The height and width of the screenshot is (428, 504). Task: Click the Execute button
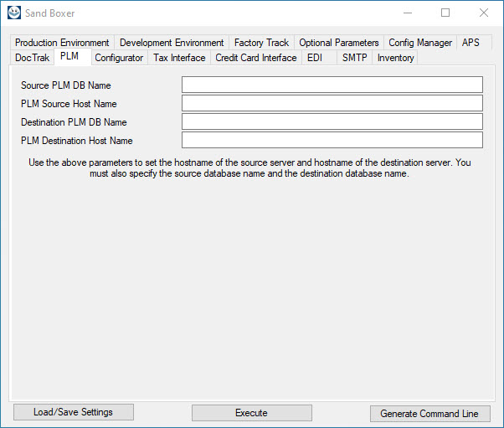pos(251,413)
